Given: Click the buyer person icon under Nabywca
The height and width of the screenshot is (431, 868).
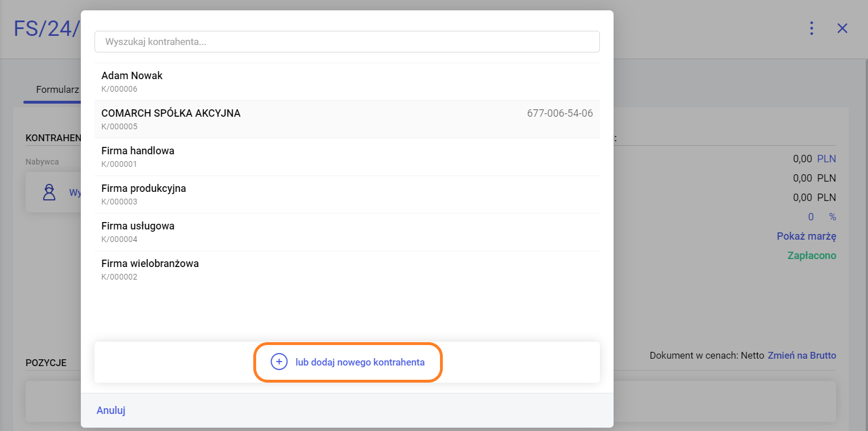Looking at the screenshot, I should (x=50, y=192).
